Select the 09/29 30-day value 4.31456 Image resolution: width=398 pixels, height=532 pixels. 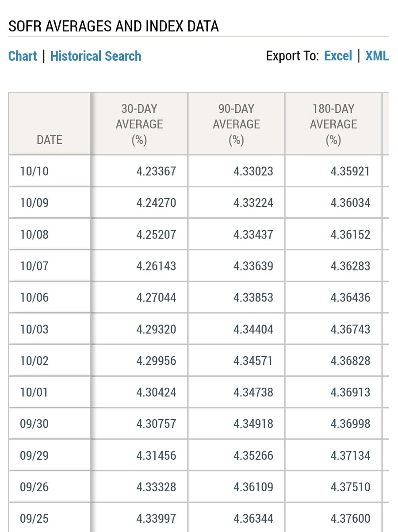pos(156,455)
